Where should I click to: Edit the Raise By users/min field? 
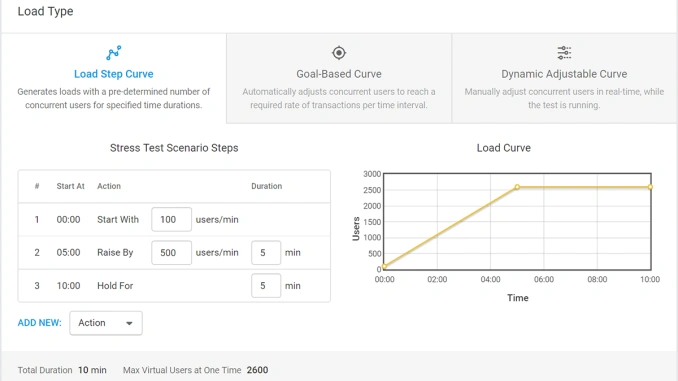pyautogui.click(x=172, y=253)
